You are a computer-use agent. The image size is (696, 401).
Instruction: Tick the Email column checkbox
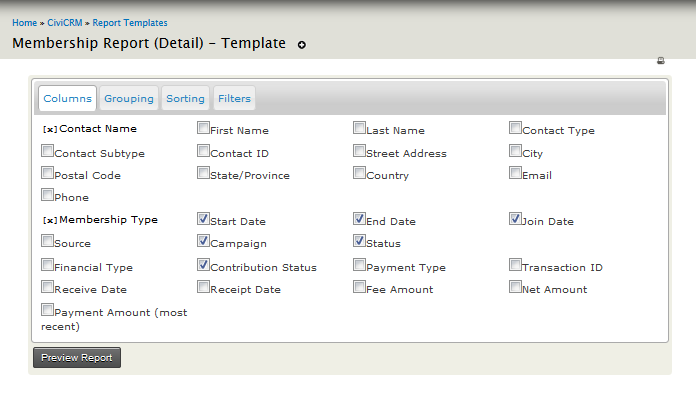pos(515,173)
